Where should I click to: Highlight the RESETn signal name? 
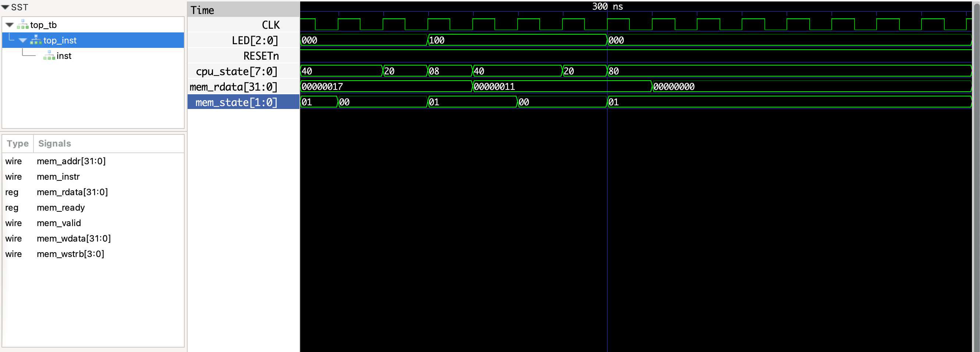click(x=261, y=56)
